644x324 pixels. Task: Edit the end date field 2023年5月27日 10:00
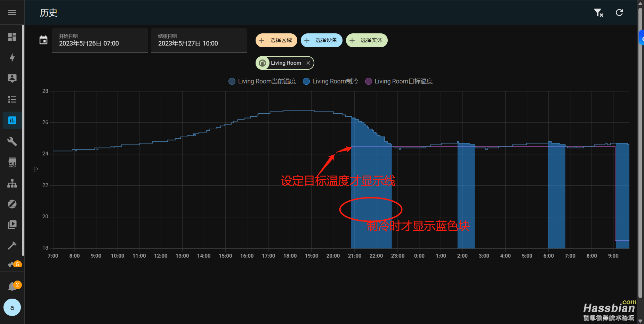199,40
